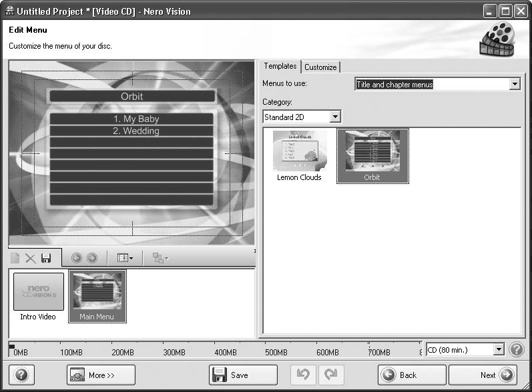
Task: Click the previous menu arrow icon
Action: [x=76, y=258]
